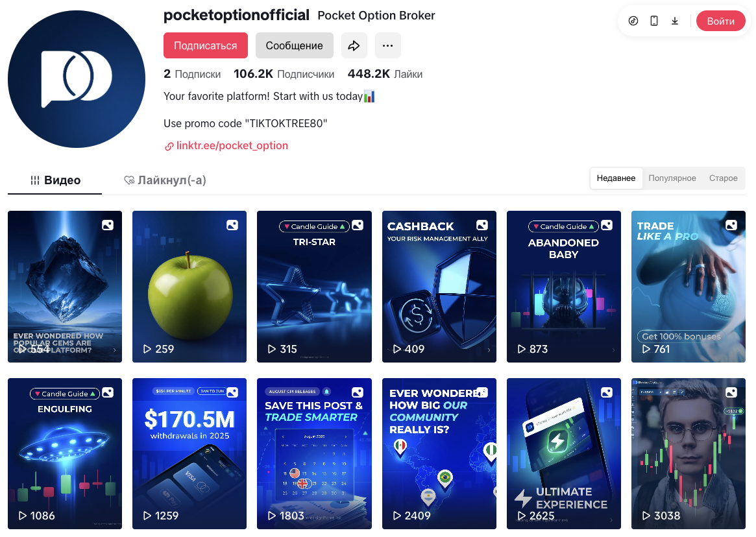Click the play icon on TRI-STAR video
756x537 pixels.
272,349
